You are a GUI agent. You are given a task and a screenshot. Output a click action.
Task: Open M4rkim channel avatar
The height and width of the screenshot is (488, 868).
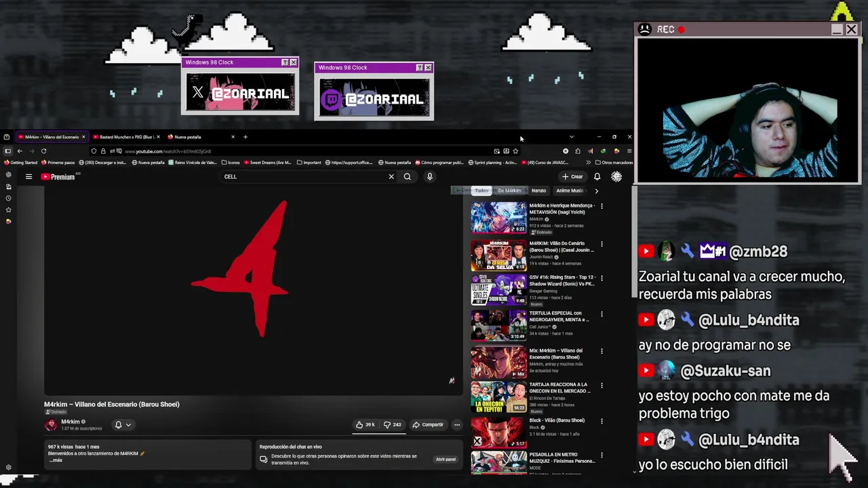51,425
